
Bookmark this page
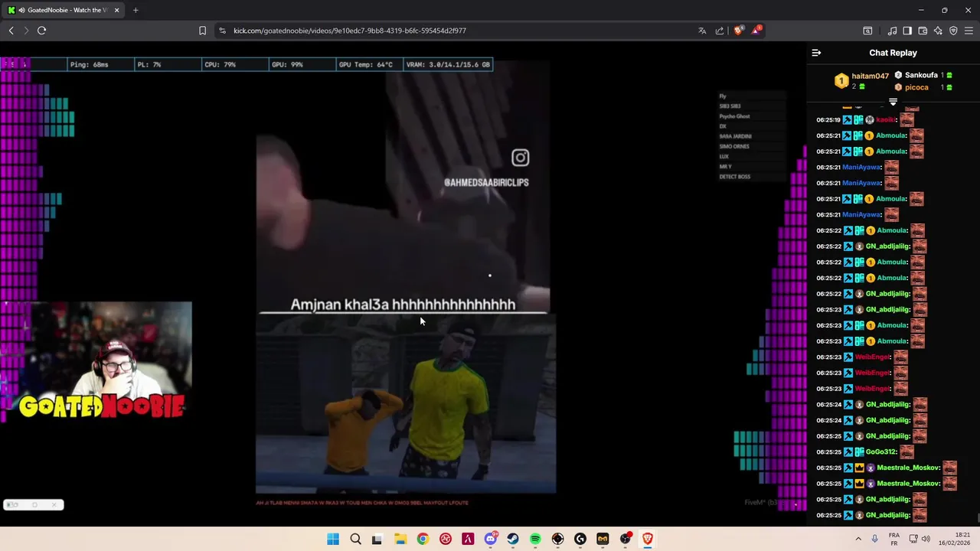click(202, 31)
